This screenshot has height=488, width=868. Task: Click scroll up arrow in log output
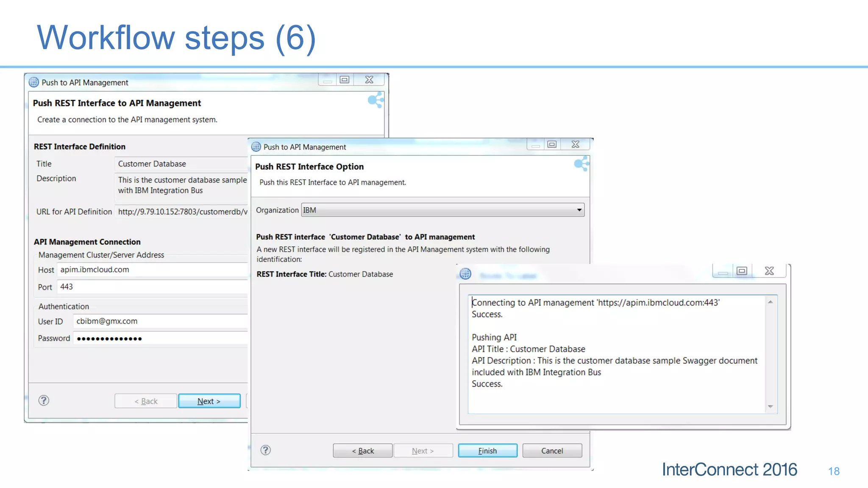pos(770,302)
